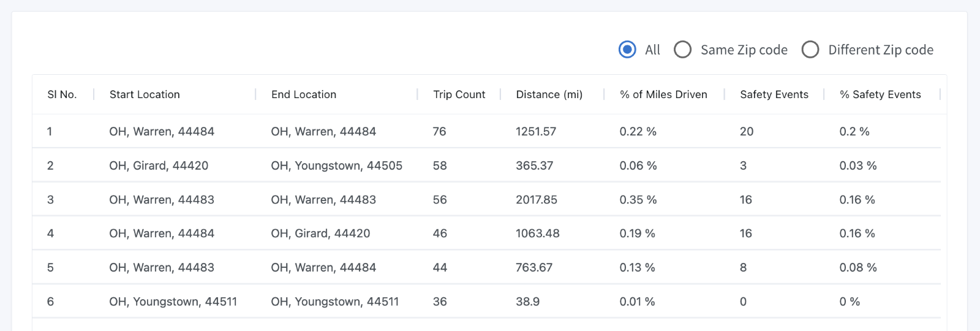
Task: Click trip count 44
Action: pos(440,268)
